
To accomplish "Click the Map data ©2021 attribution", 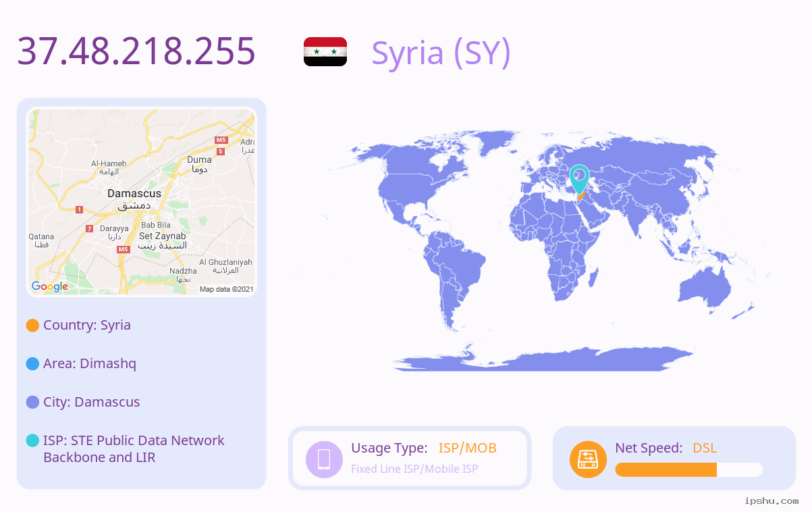I will pos(226,289).
